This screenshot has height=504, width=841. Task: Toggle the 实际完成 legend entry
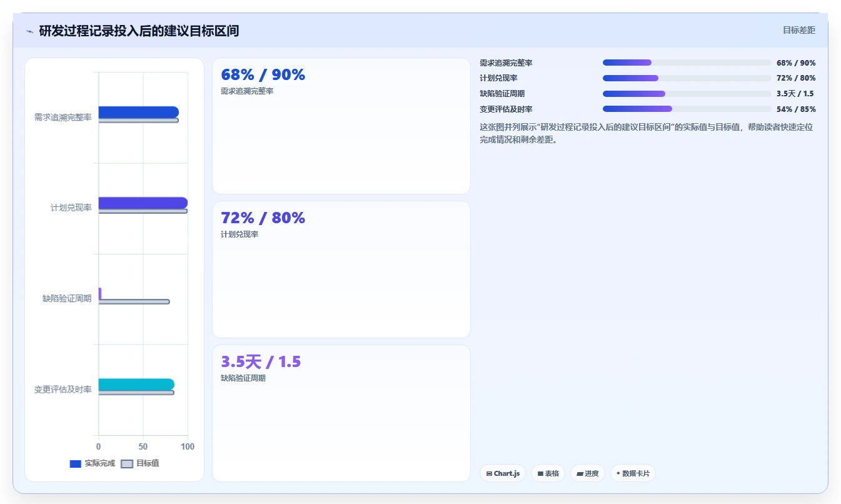point(92,463)
